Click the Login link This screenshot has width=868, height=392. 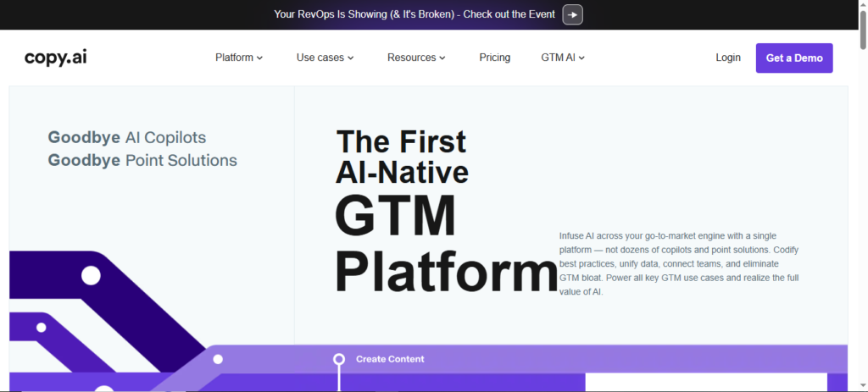pos(728,58)
